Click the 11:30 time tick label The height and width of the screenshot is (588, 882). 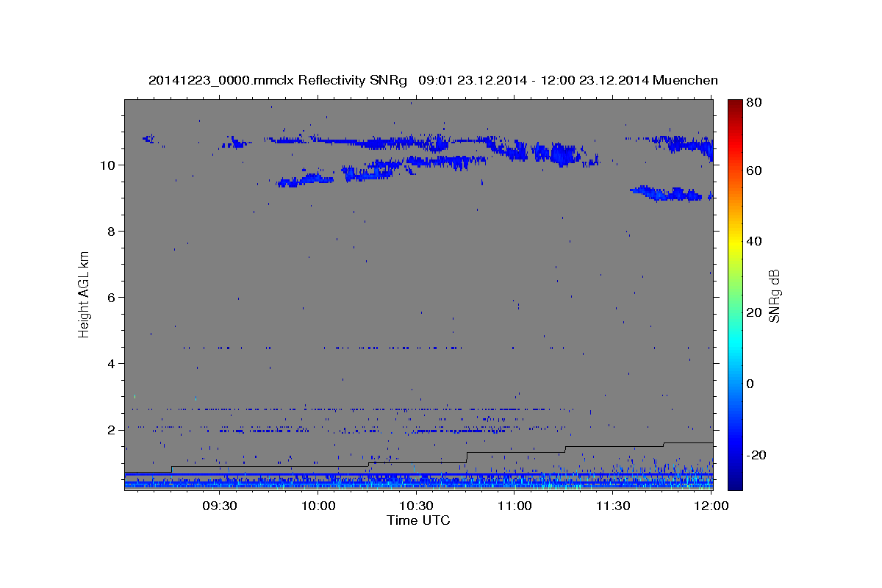(x=613, y=506)
